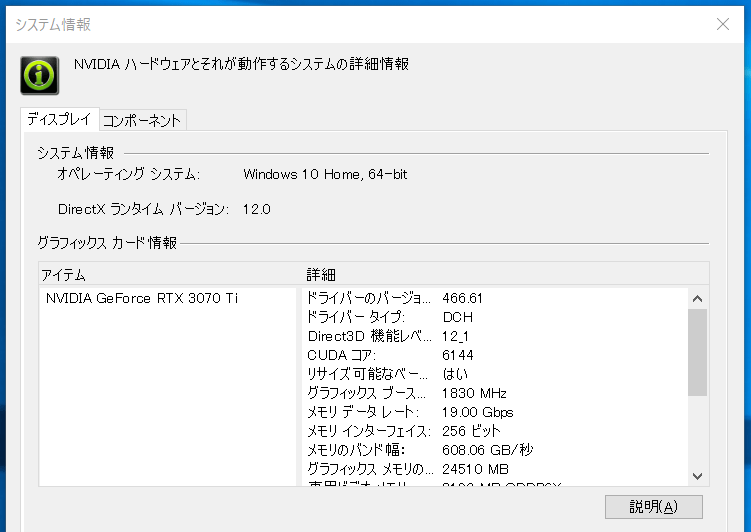Select the ディスプレイ tab
Viewport: 751px width, 532px height.
tap(59, 119)
